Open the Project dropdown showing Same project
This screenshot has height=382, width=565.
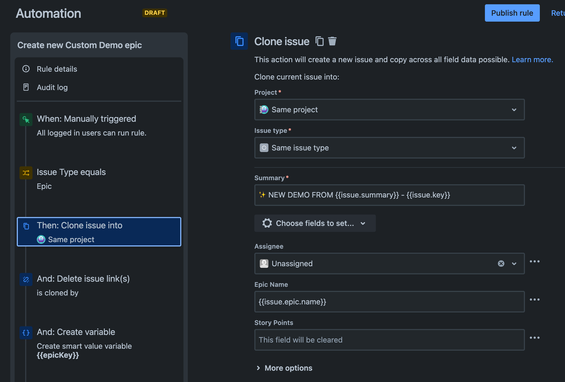389,110
